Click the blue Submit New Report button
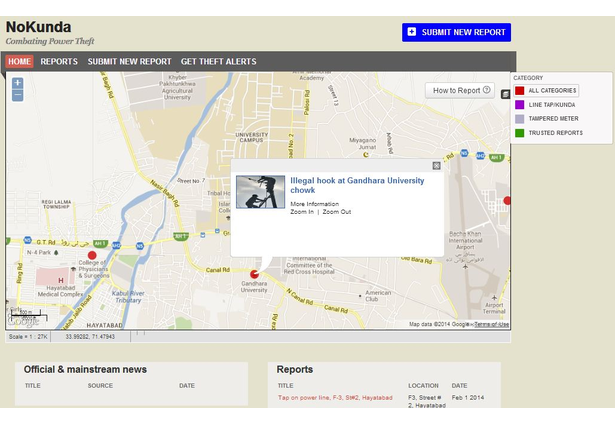This screenshot has width=615, height=424. (456, 32)
